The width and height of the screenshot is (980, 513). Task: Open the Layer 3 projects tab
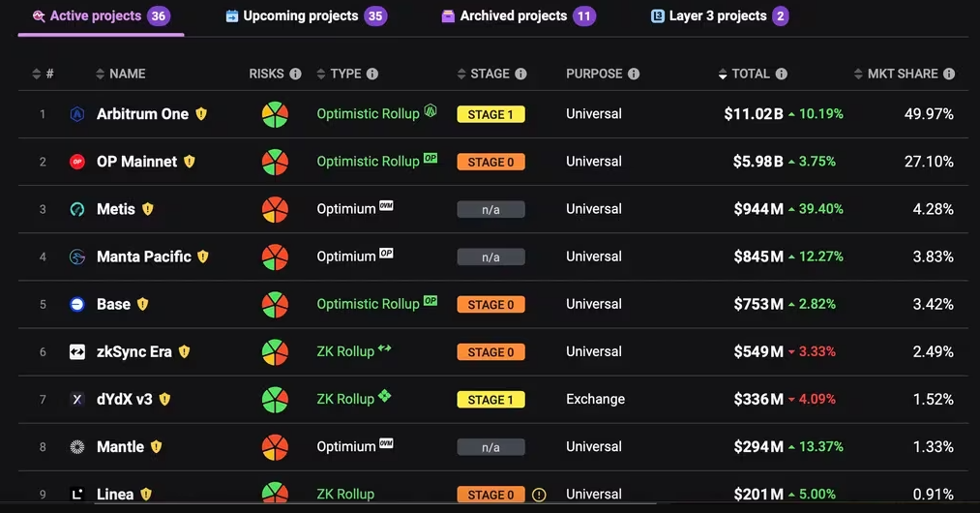pos(720,16)
